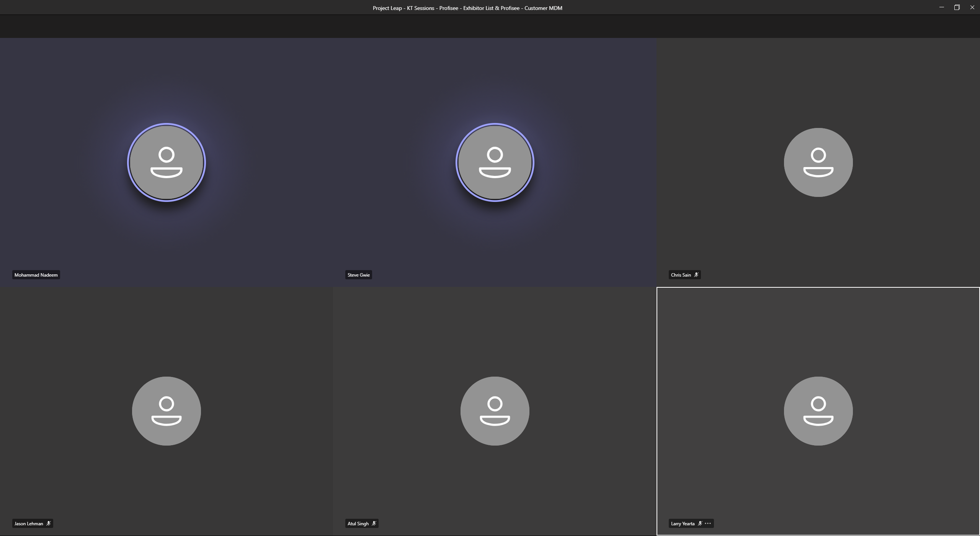Click Jason Lehman's avatar icon

167,411
